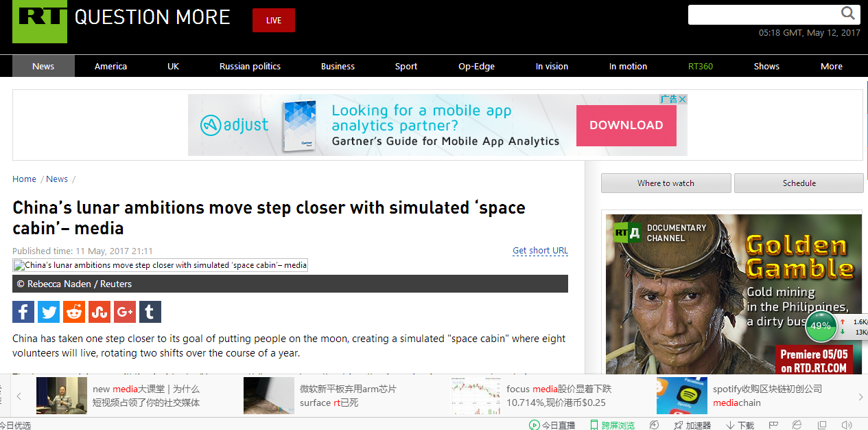Share article on Tumblr
The image size is (868, 430).
[x=150, y=312]
